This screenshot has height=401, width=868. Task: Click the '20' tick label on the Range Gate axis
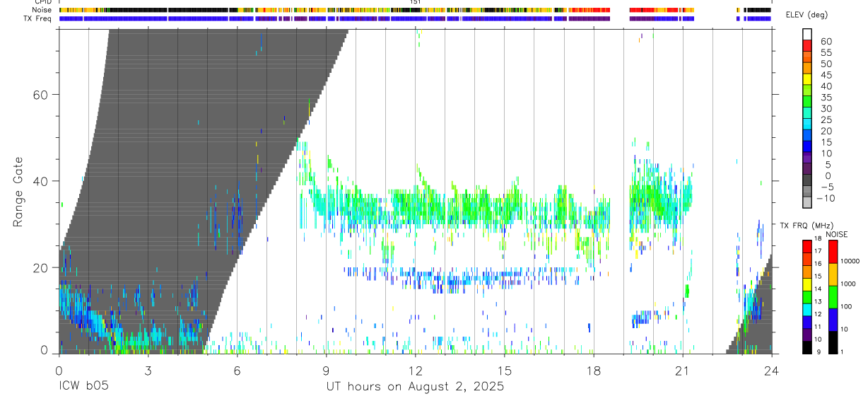point(42,267)
